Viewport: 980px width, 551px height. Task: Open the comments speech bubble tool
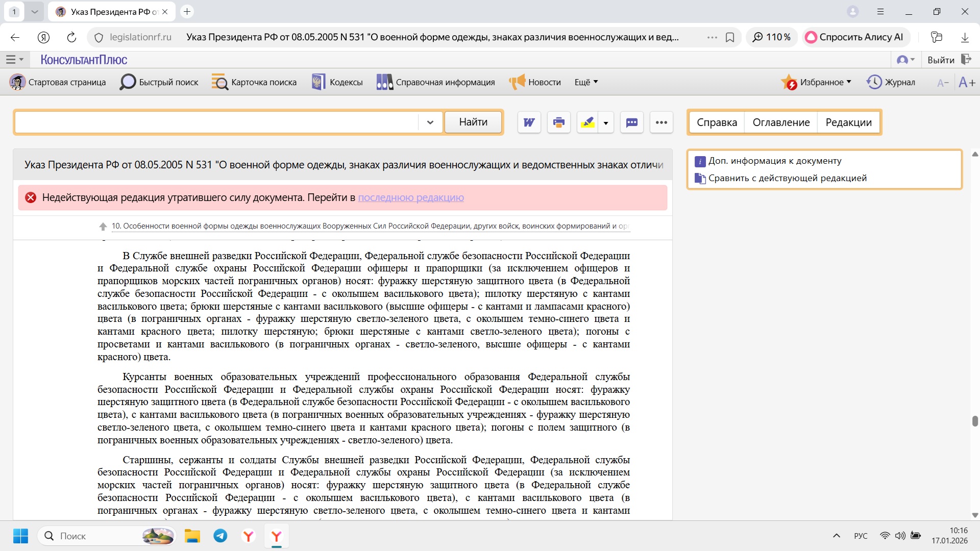[631, 122]
